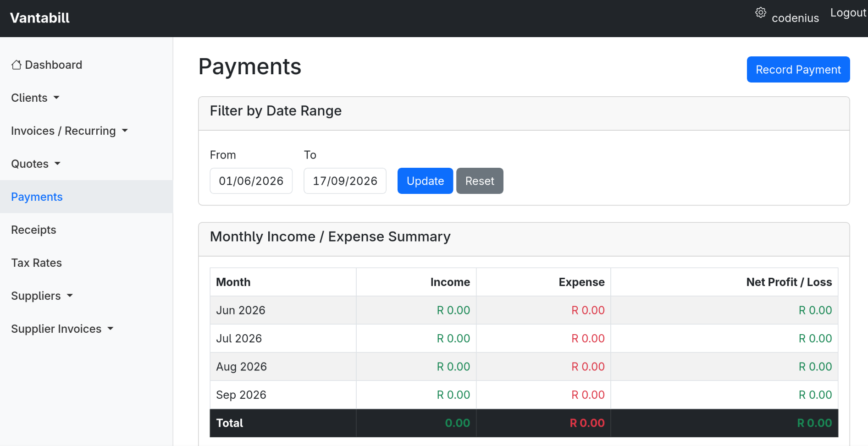Click the Total income value 0.00
The width and height of the screenshot is (868, 446).
pos(457,423)
